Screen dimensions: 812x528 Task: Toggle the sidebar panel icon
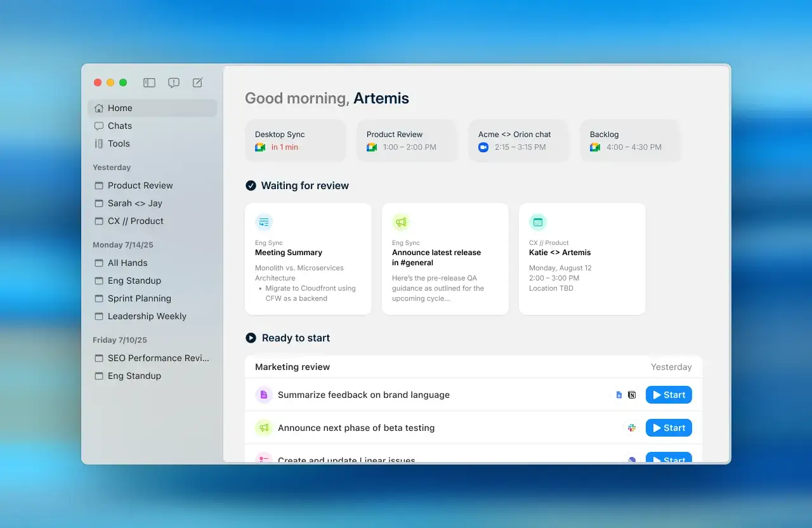click(149, 82)
